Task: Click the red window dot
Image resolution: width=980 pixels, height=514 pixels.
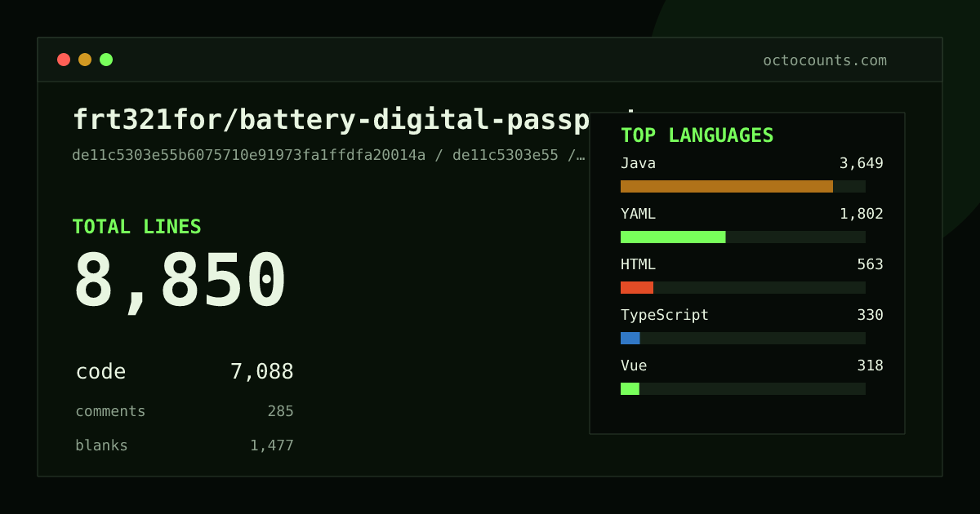Action: click(64, 60)
